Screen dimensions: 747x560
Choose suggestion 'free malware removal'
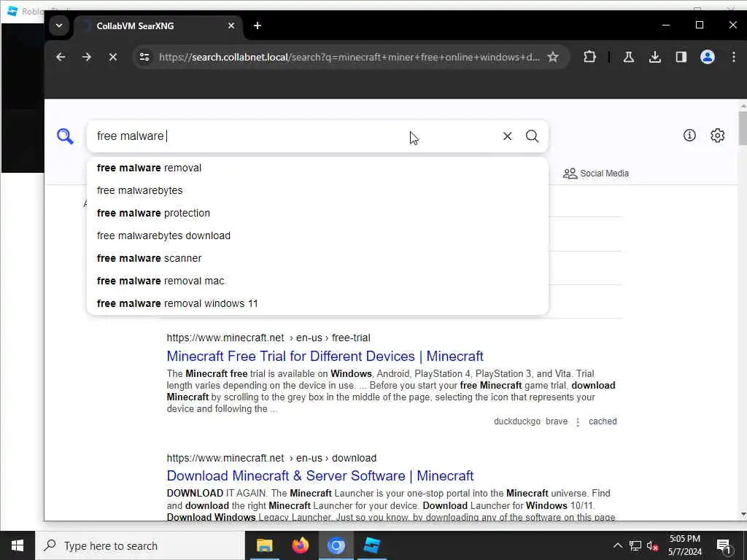coord(317,168)
